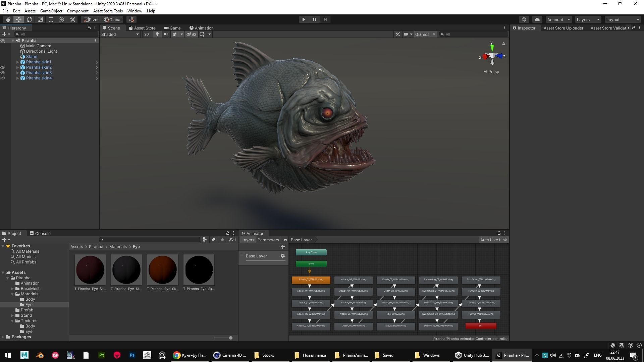Toggle scene grid visibility icon
The image size is (644, 362).
click(202, 34)
